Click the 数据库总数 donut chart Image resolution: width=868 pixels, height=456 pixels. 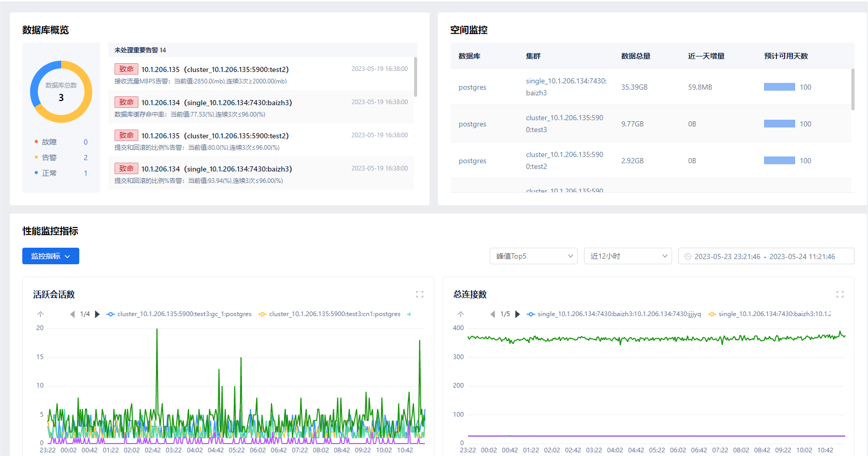(61, 92)
